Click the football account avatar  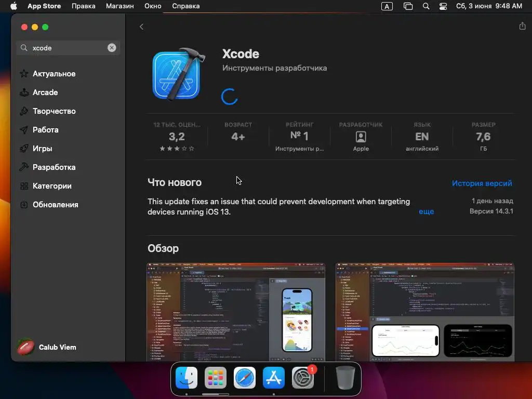(26, 347)
